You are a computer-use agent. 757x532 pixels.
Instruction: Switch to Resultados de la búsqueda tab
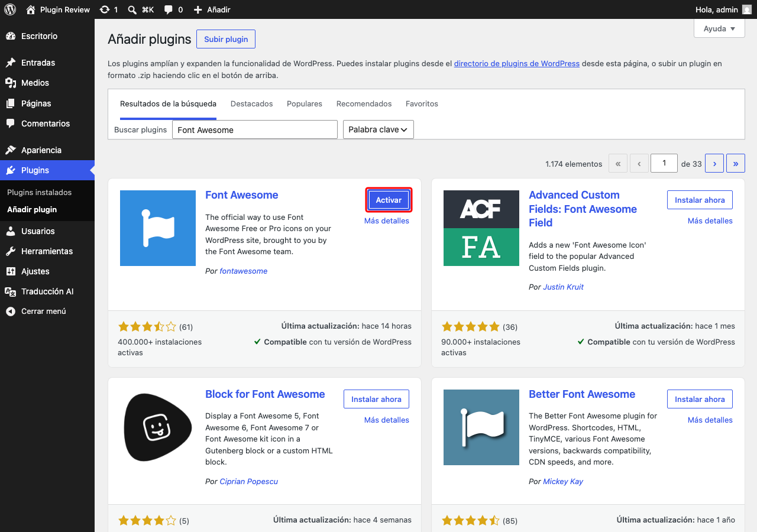coord(168,103)
